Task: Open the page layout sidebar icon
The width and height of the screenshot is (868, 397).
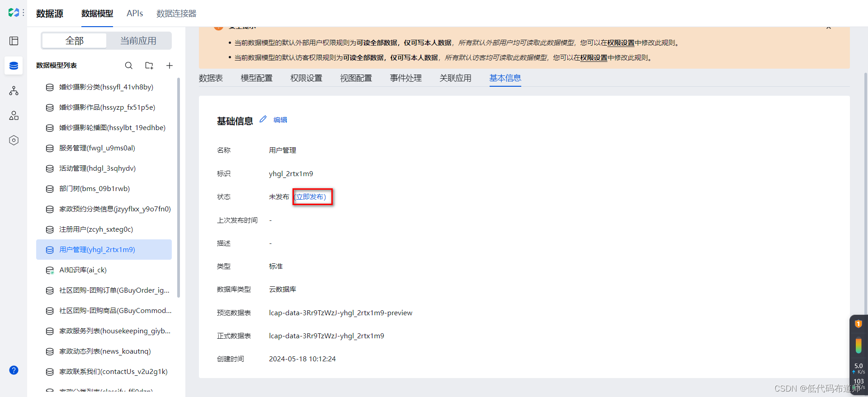Action: click(14, 41)
